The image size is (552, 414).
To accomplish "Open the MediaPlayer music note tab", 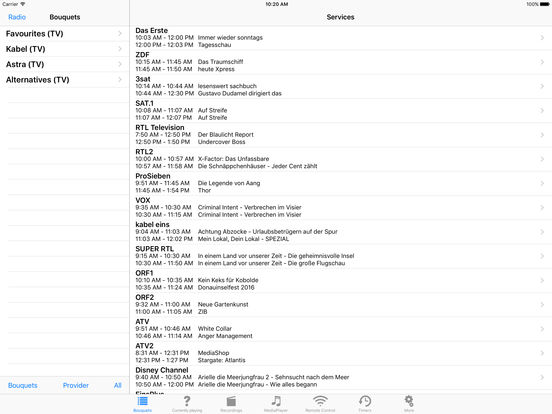I will pyautogui.click(x=276, y=401).
